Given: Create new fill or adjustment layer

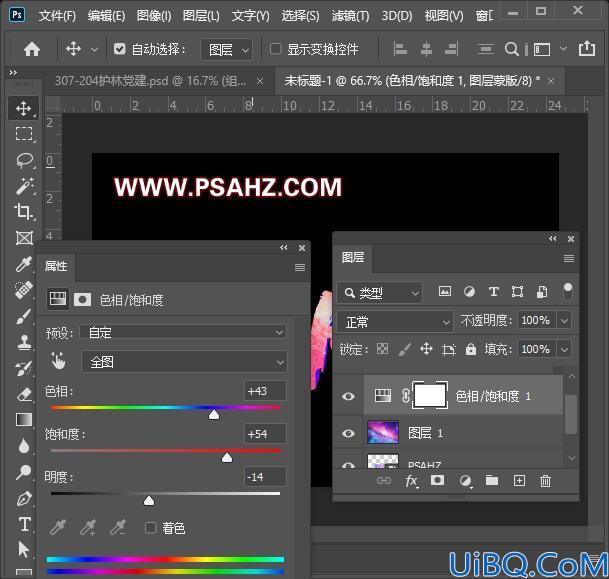Looking at the screenshot, I should (465, 481).
